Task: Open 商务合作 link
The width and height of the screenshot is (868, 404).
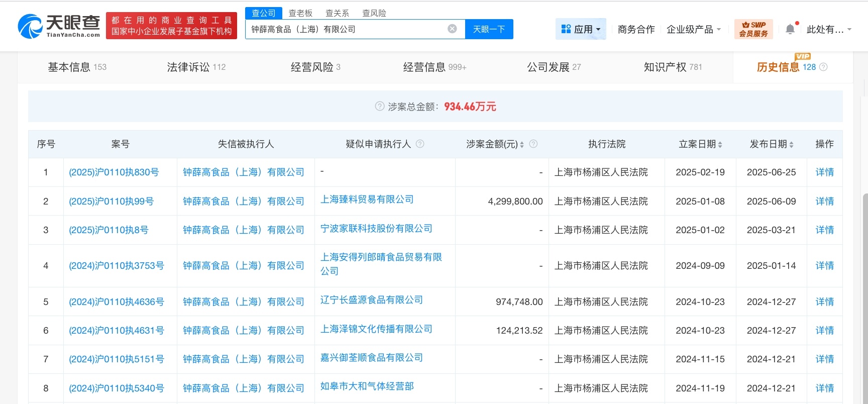Action: (636, 30)
